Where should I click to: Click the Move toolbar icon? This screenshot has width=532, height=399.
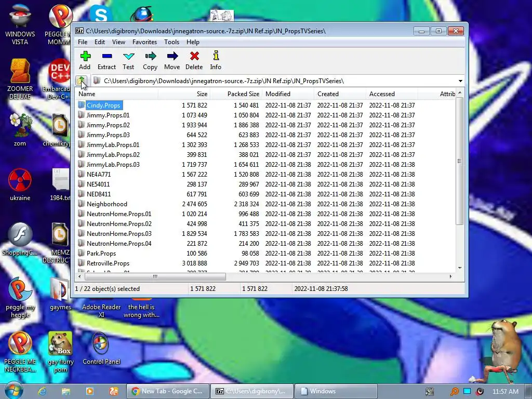172,56
